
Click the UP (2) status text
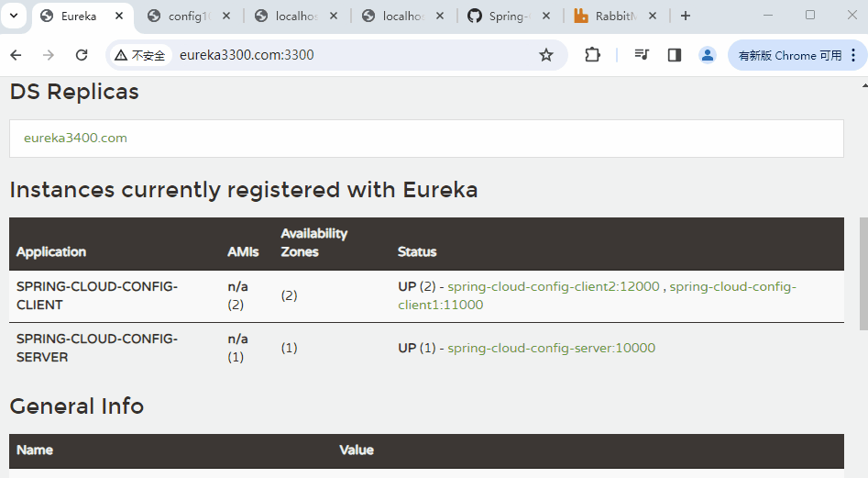(x=417, y=286)
